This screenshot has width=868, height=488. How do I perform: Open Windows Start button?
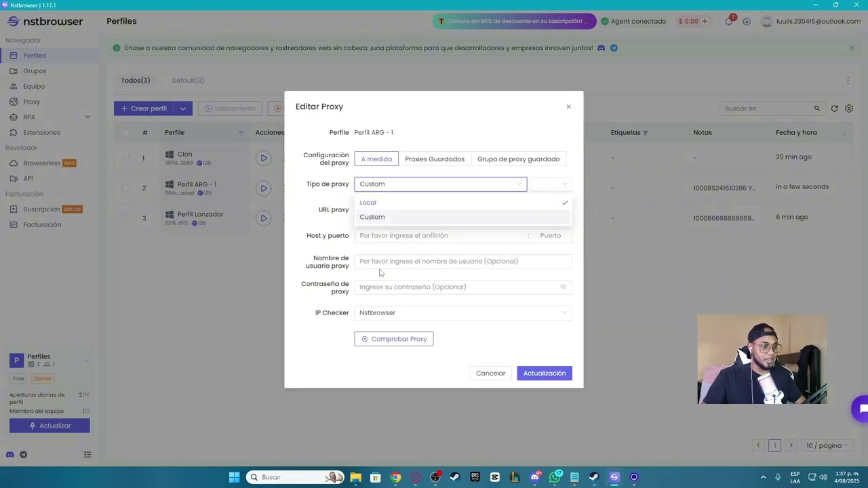point(234,477)
